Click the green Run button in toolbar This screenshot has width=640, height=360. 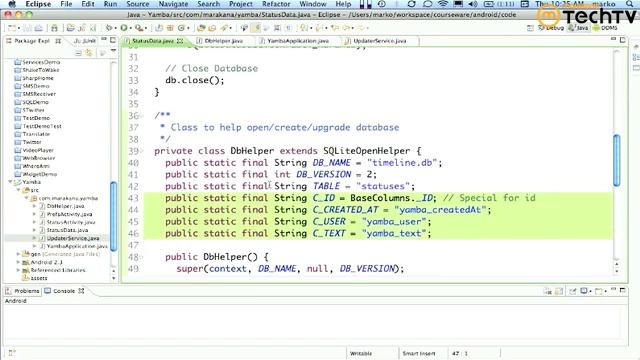pyautogui.click(x=124, y=28)
